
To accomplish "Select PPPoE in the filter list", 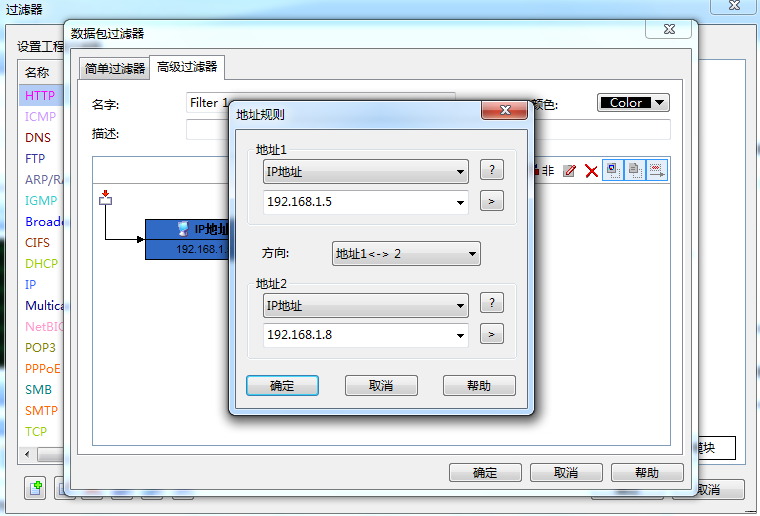I will 43,369.
